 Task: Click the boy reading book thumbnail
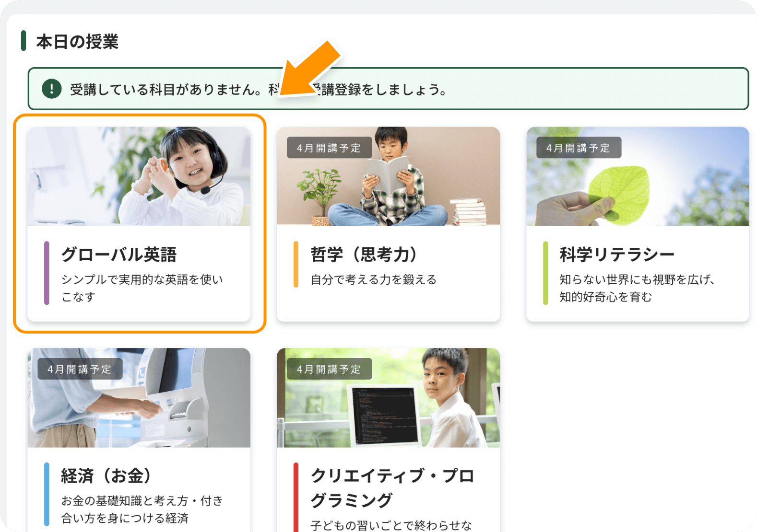[x=389, y=176]
